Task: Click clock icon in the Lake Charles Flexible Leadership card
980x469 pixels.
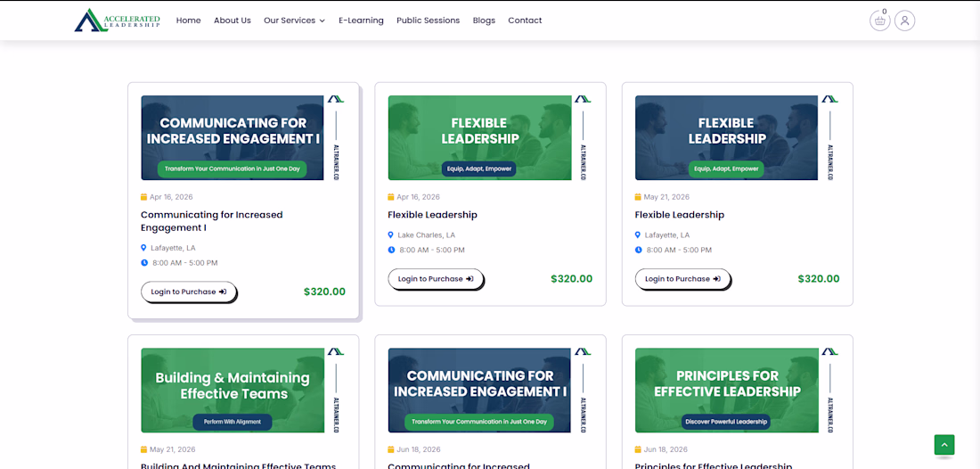Action: coord(391,250)
